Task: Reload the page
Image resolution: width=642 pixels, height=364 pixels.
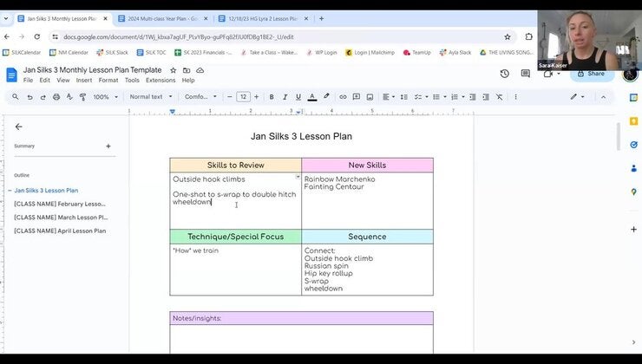Action: (x=36, y=36)
